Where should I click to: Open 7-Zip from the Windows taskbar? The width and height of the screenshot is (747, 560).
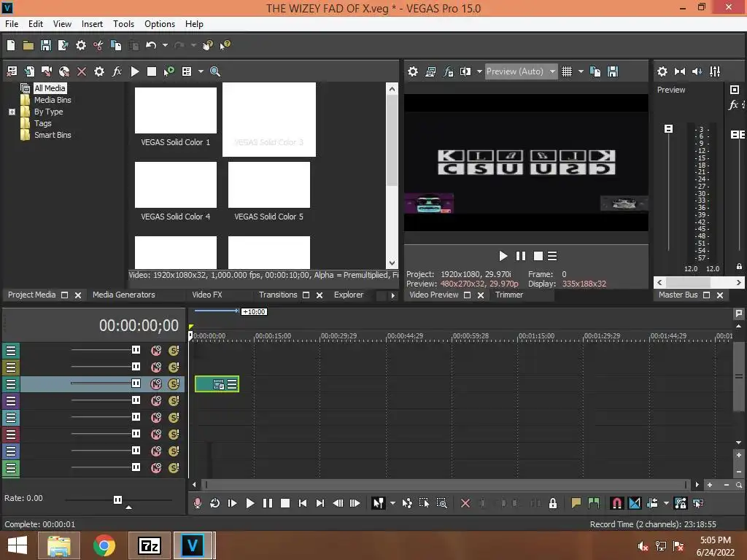(x=150, y=545)
